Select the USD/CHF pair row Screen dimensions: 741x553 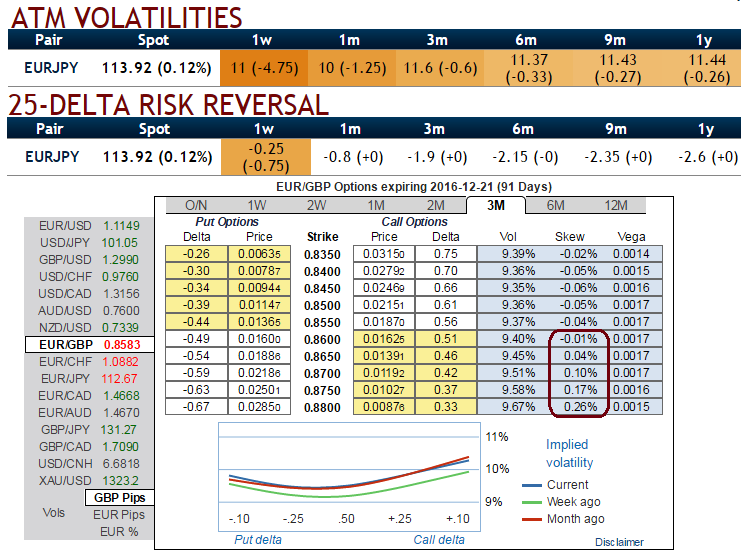point(89,277)
